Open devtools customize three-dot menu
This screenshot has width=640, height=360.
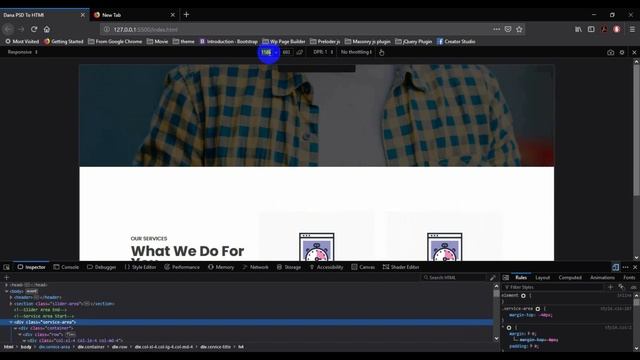(626, 267)
